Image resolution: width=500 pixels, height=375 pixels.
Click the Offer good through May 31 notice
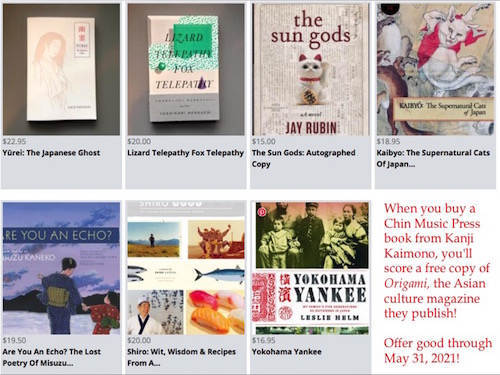coord(438,351)
